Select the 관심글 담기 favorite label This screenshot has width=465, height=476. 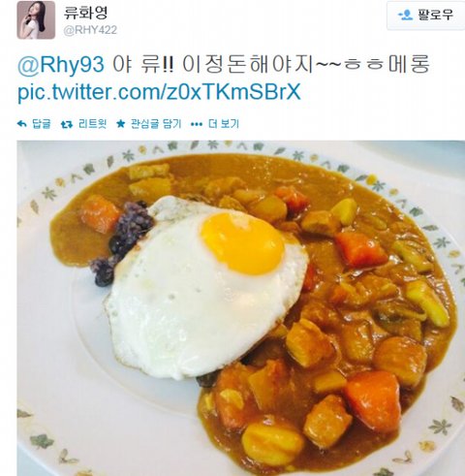pos(156,124)
